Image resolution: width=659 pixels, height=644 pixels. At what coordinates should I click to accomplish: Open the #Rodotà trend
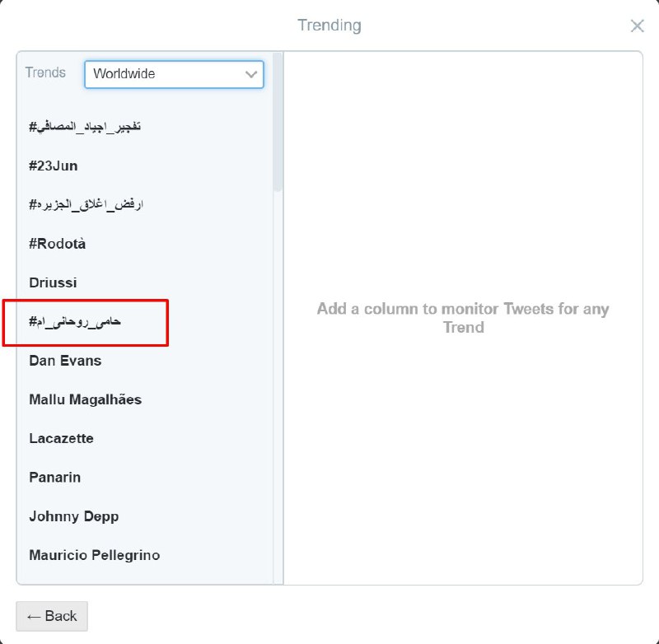(58, 244)
